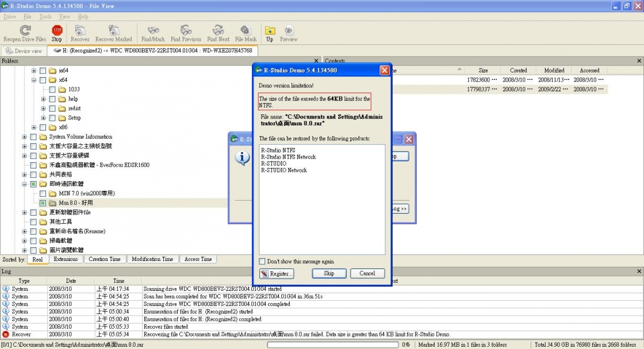The height and width of the screenshot is (349, 644).
Task: Check the ia64 folder checkbox
Action: tap(43, 71)
